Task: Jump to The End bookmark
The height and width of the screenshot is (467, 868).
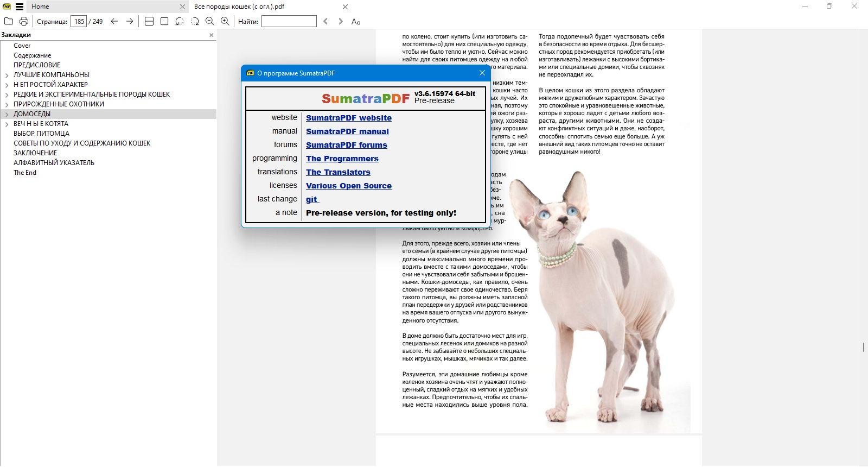Action: [25, 173]
